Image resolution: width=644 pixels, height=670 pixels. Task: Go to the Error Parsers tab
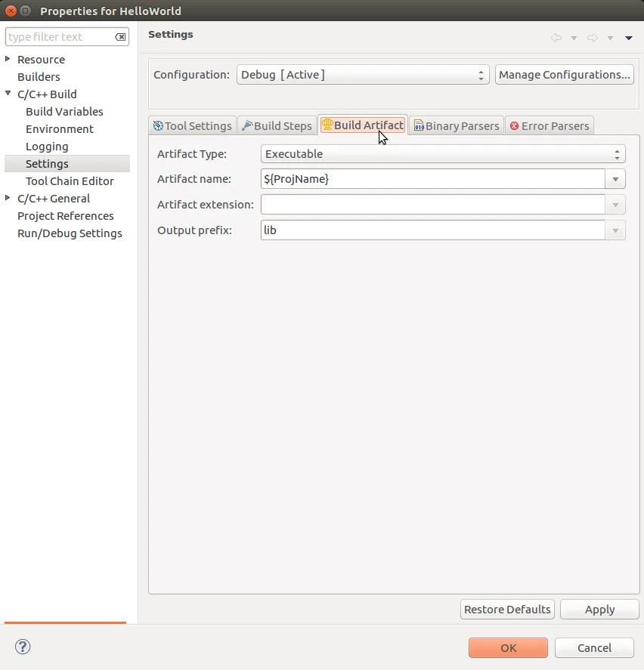click(549, 125)
